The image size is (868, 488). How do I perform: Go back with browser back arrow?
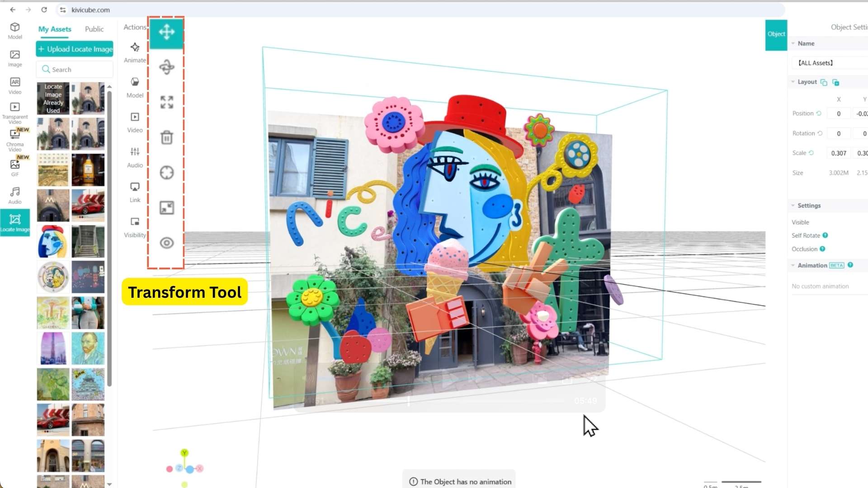[x=13, y=9]
